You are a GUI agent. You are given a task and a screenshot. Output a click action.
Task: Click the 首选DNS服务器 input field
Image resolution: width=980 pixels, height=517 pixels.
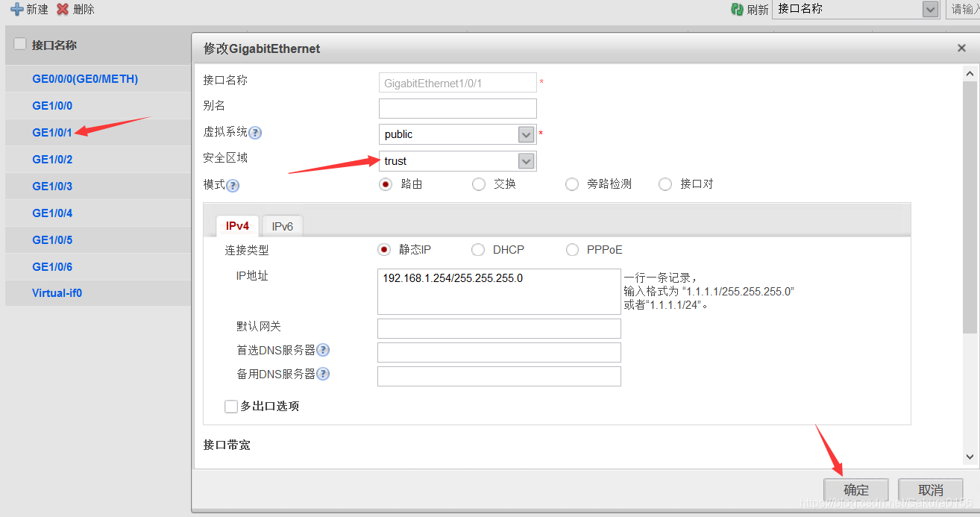[x=499, y=352]
